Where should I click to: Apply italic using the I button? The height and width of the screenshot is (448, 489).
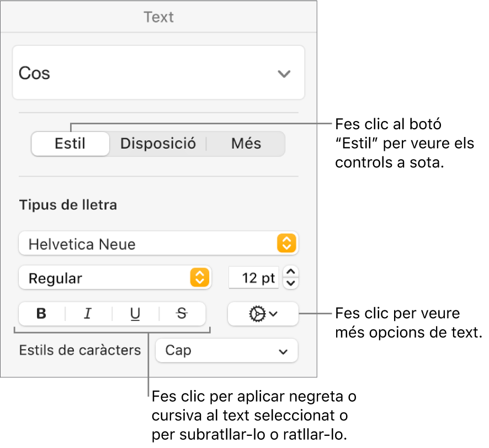tap(88, 314)
